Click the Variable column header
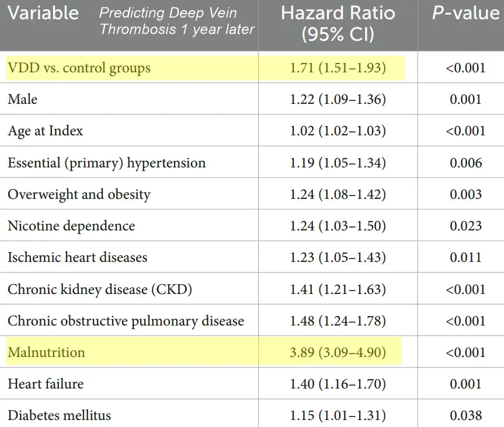This screenshot has height=427, width=504. [x=43, y=13]
